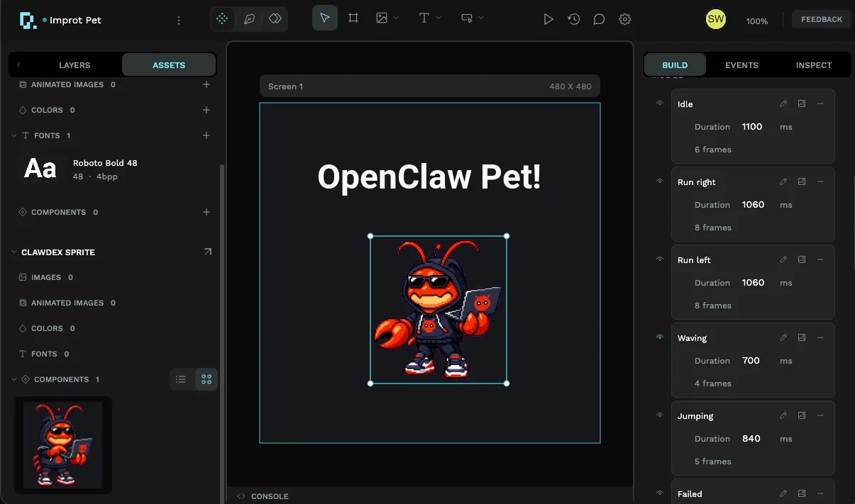Open CLAWDEX SPRITE external arrow icon
The image size is (855, 504).
(208, 252)
